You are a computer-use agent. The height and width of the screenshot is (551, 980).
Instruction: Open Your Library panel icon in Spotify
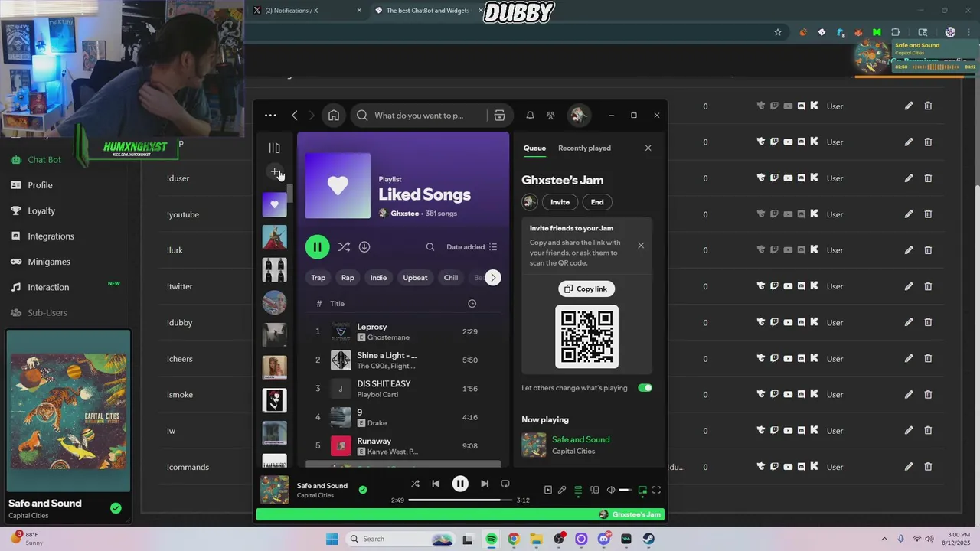pyautogui.click(x=274, y=148)
